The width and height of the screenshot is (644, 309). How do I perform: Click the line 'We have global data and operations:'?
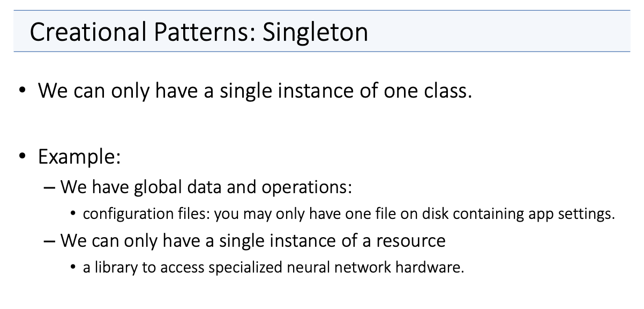(206, 187)
